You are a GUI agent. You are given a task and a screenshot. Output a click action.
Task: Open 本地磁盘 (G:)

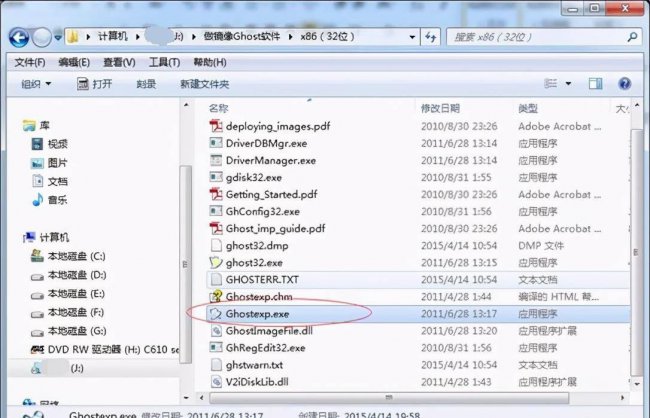click(68, 331)
